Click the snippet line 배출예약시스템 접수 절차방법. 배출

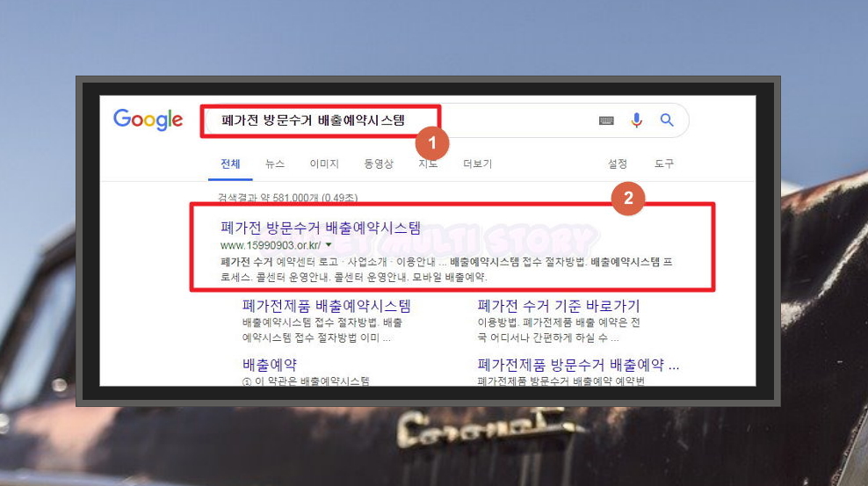322,323
